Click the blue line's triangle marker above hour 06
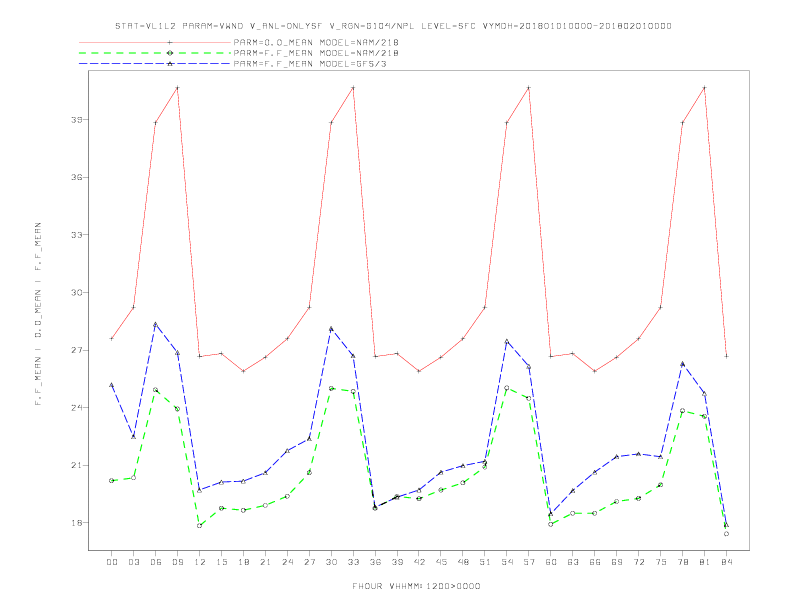Screen dimensions: 792x612 click(x=156, y=324)
